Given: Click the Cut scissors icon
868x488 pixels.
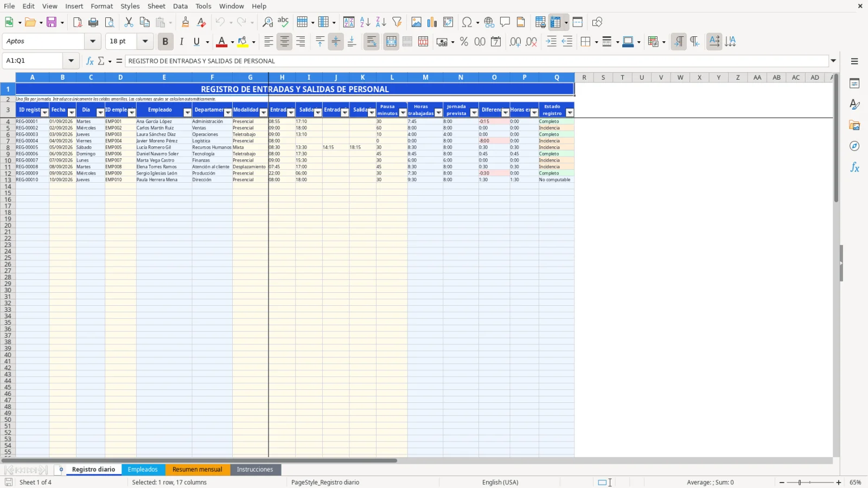Looking at the screenshot, I should 129,22.
